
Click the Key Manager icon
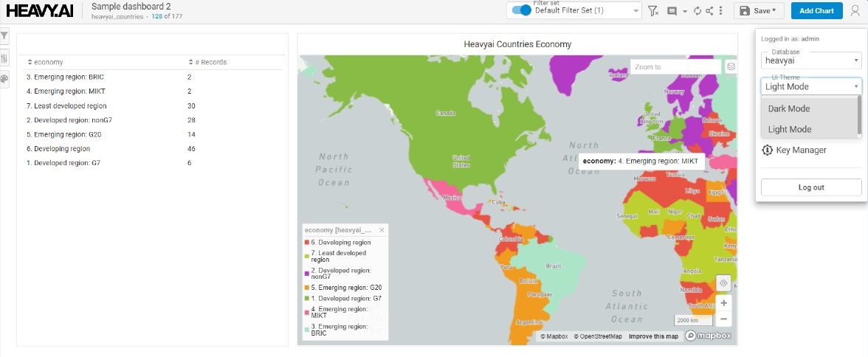(768, 150)
